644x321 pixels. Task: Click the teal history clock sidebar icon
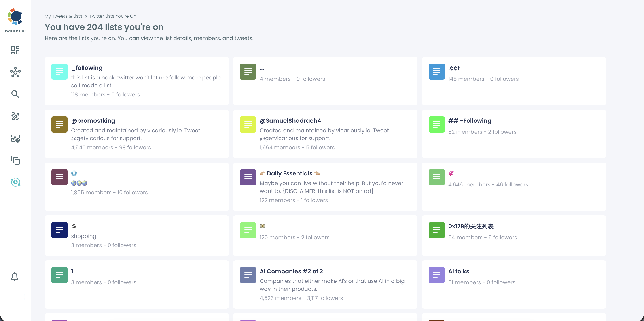click(x=15, y=182)
